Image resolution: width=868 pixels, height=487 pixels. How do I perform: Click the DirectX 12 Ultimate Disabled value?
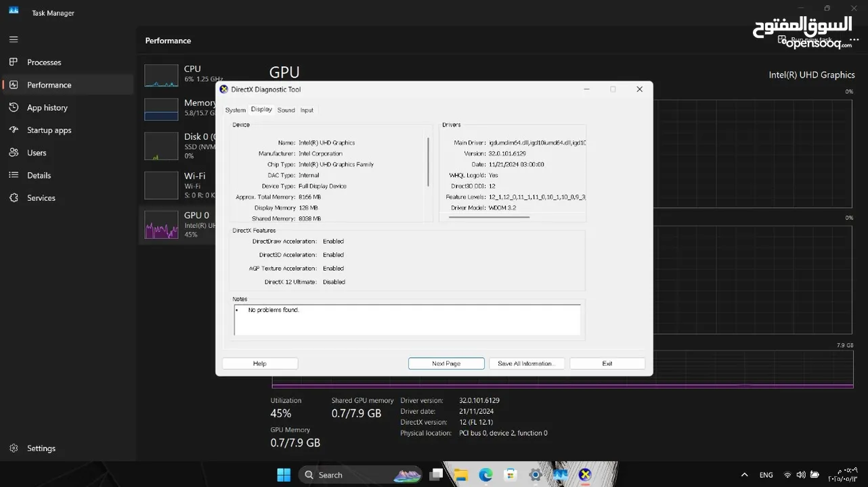334,282
